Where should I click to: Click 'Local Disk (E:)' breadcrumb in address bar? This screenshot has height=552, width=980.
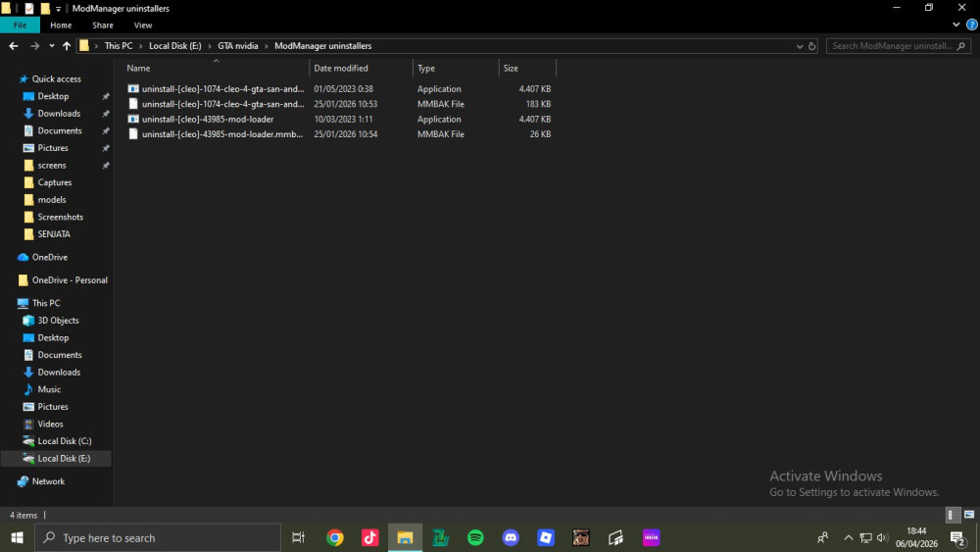click(175, 46)
